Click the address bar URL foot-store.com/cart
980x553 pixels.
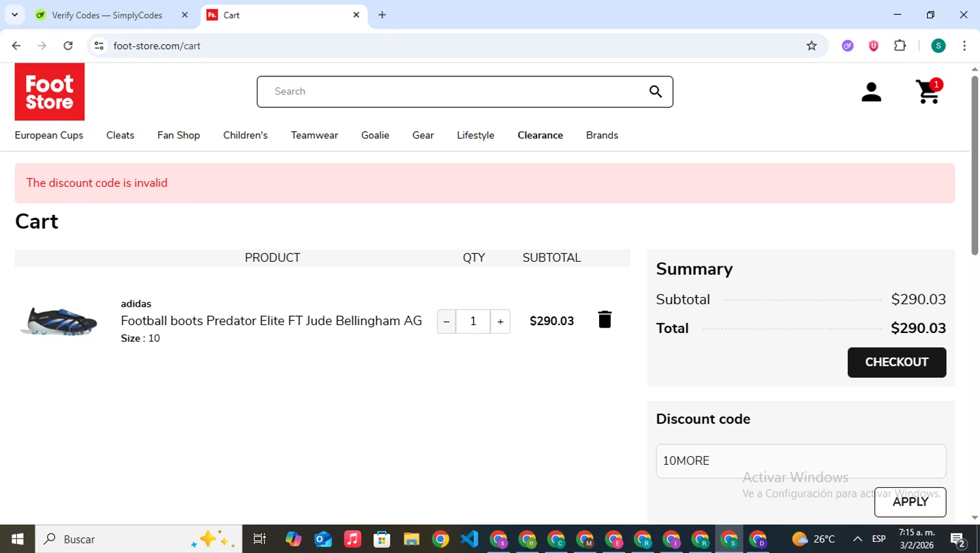pos(157,46)
